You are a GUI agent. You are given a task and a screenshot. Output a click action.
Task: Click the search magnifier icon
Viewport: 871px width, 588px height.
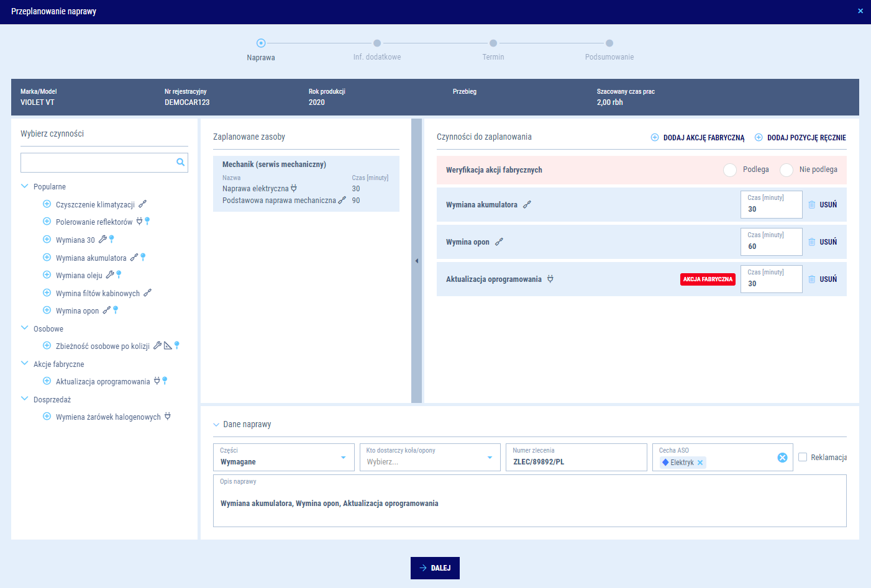click(180, 163)
